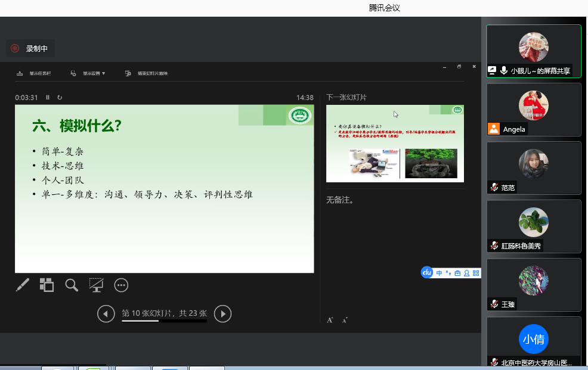Click the 录制中 recording indicator
The image size is (588, 370).
(x=30, y=49)
